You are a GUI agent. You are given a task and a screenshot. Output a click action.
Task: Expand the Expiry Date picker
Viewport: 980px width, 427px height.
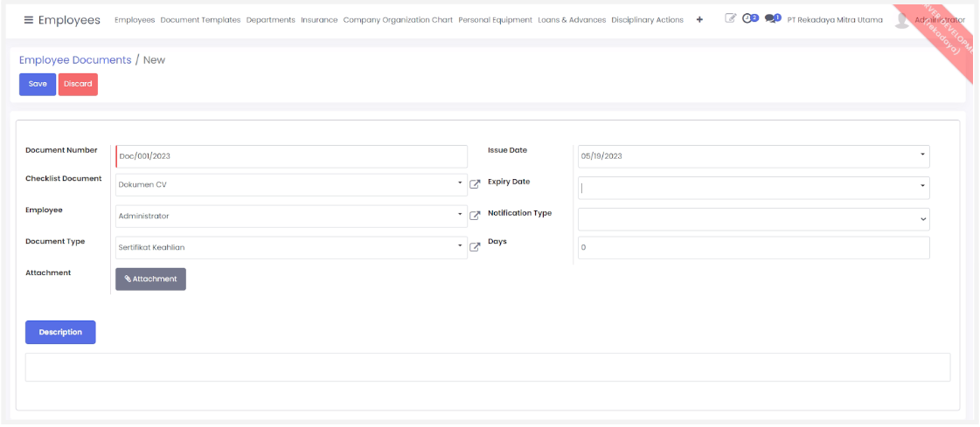pos(922,186)
